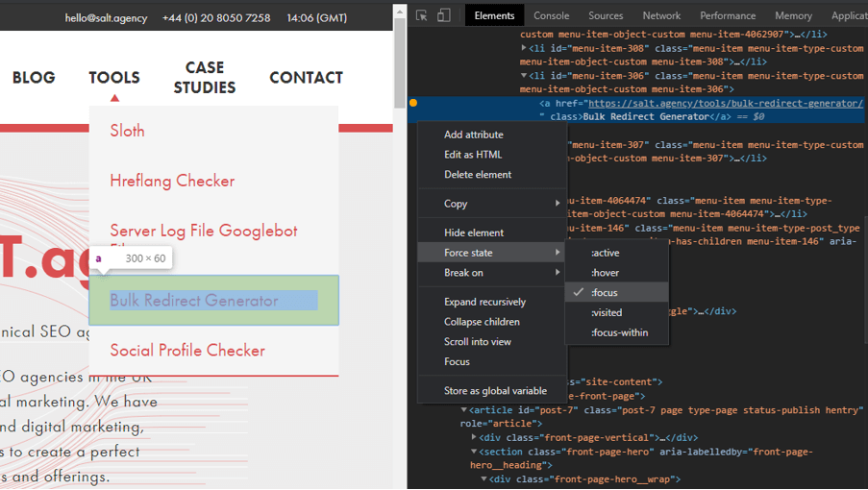Open Server Log File Googlebot link
The width and height of the screenshot is (868, 490).
click(204, 231)
